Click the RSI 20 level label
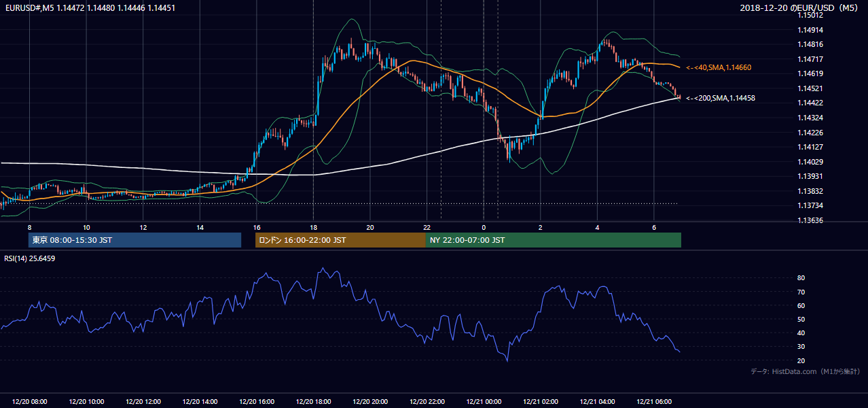Viewport: 868px width, 408px height. tap(801, 360)
